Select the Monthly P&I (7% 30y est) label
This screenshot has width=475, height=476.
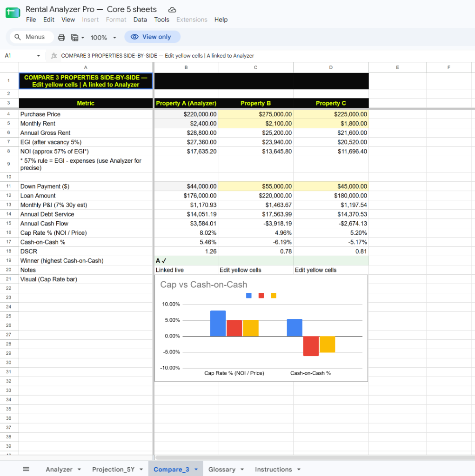tap(54, 205)
